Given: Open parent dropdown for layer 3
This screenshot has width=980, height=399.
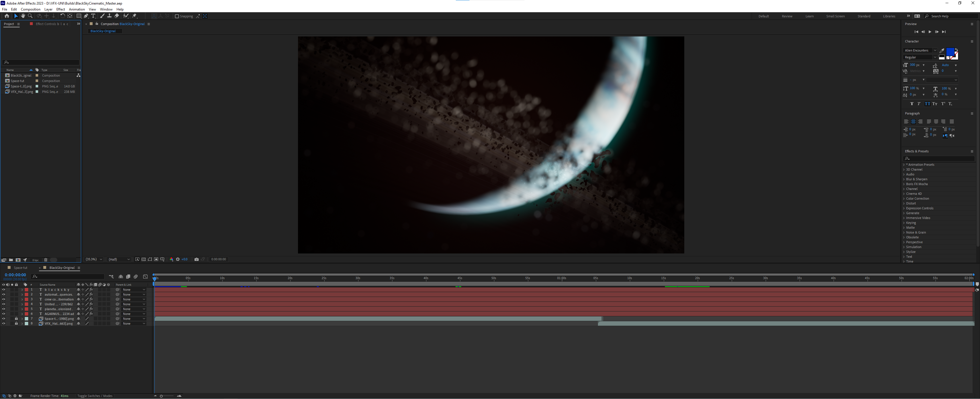Looking at the screenshot, I should coord(134,299).
